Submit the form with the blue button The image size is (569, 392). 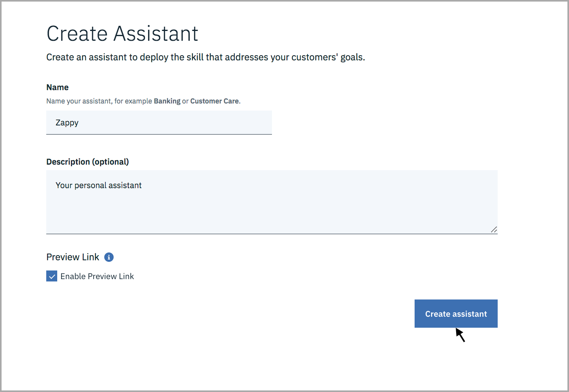tap(456, 314)
